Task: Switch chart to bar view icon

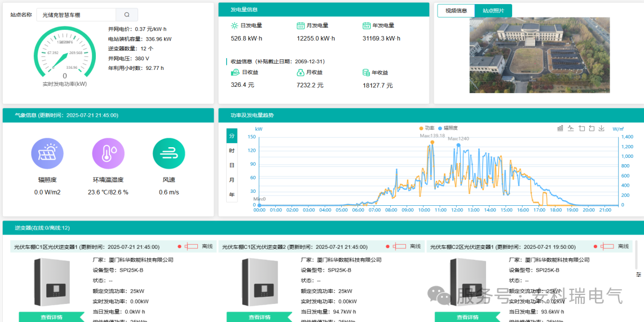Action: click(x=560, y=128)
